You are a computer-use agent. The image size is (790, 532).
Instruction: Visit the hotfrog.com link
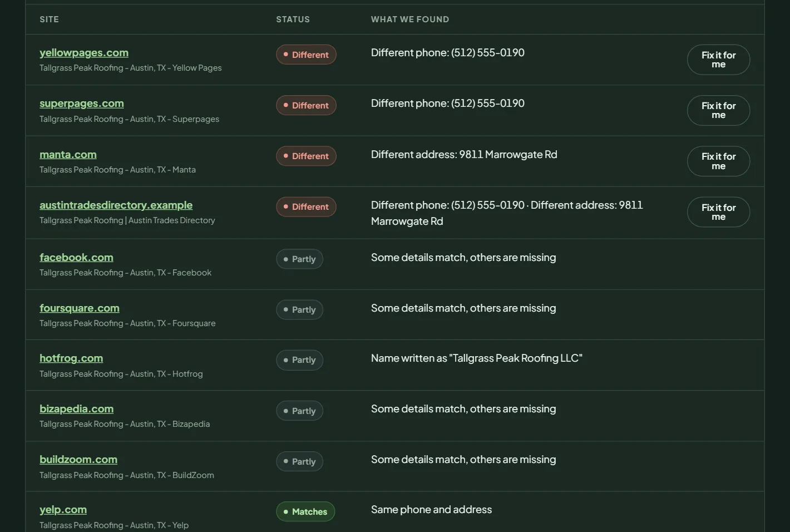click(x=71, y=358)
